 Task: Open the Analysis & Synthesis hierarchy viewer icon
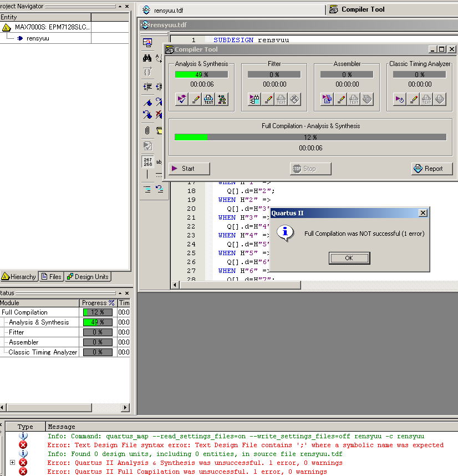(x=222, y=99)
